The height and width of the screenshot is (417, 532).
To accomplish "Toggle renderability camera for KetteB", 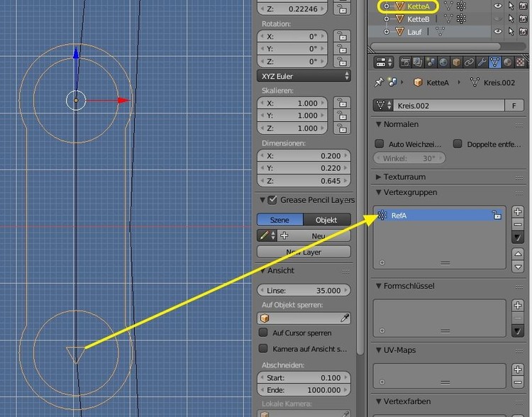I will (523, 18).
